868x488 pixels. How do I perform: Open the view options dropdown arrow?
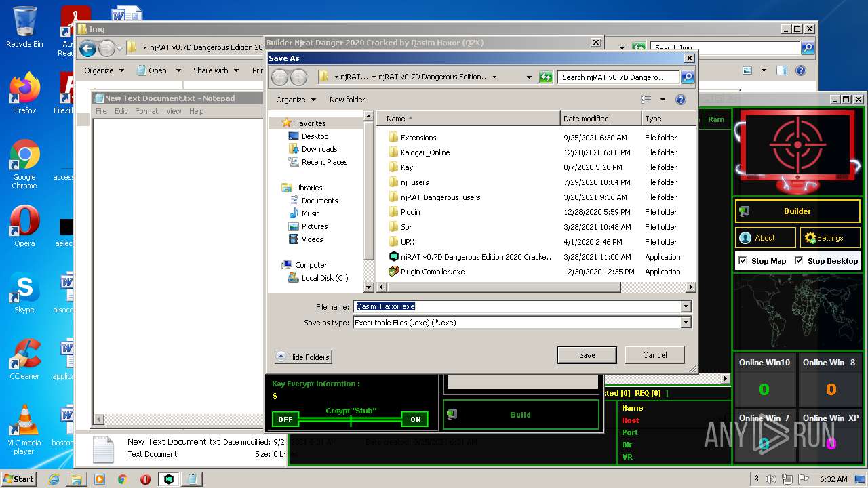click(x=663, y=100)
